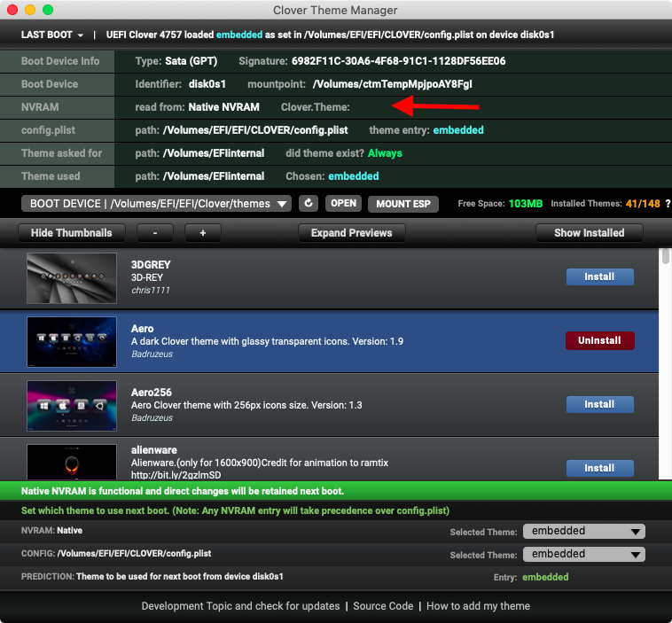
Task: Click the Theme asked for row label
Action: point(62,153)
